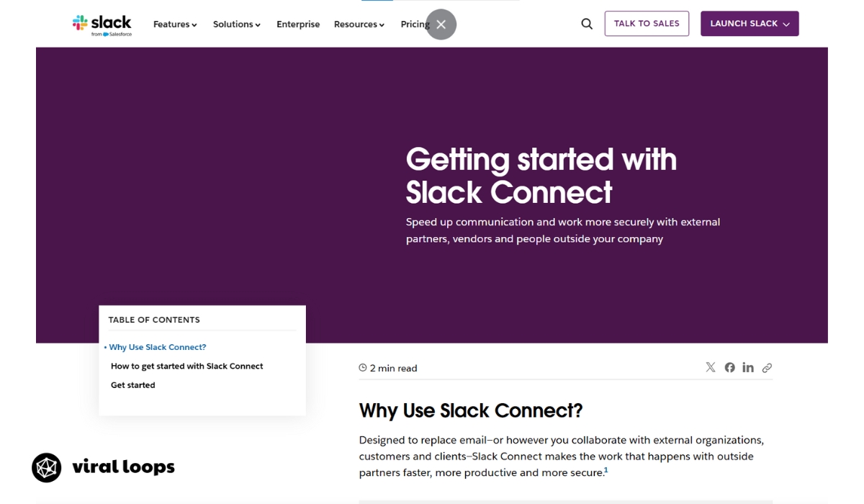Open footnote 1 superscript link
Viewport: 864px width, 504px height.
tap(606, 470)
